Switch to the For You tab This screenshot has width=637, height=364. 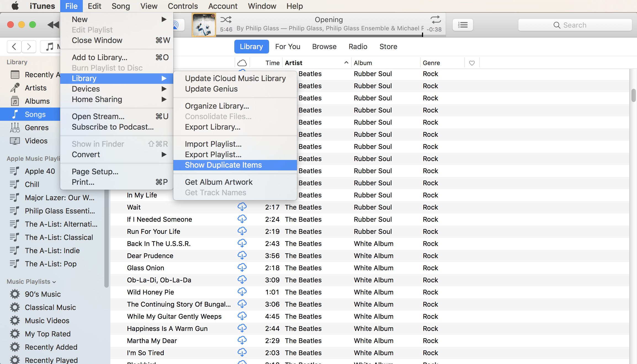point(288,46)
